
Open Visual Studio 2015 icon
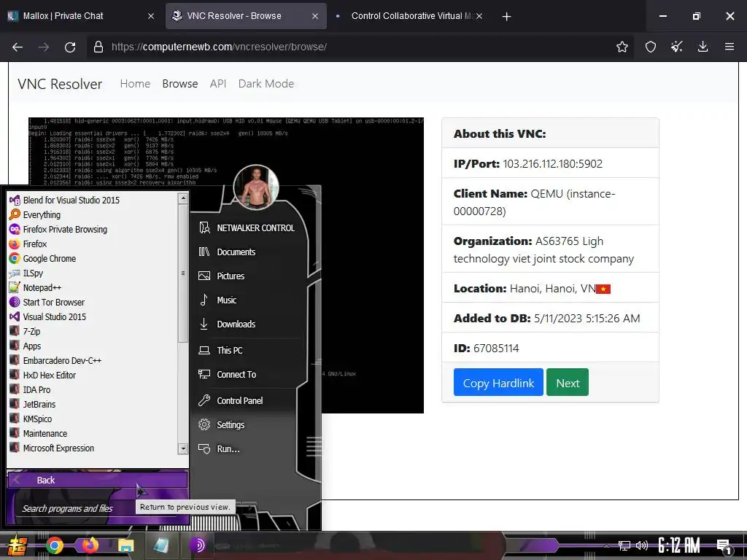tap(15, 316)
